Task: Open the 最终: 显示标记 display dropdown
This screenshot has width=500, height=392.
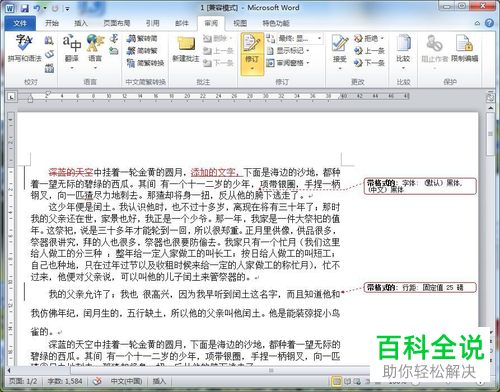Action: [x=299, y=39]
